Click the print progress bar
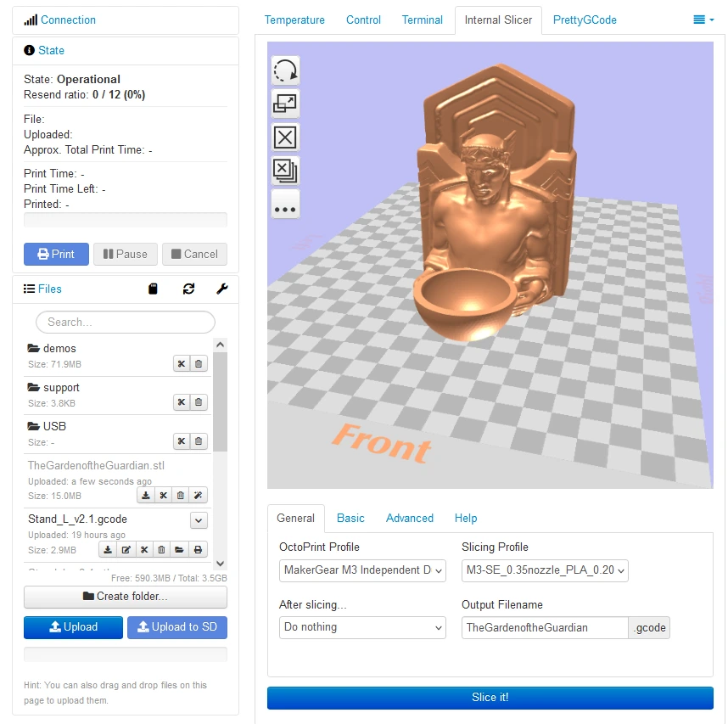728x724 pixels. [126, 220]
